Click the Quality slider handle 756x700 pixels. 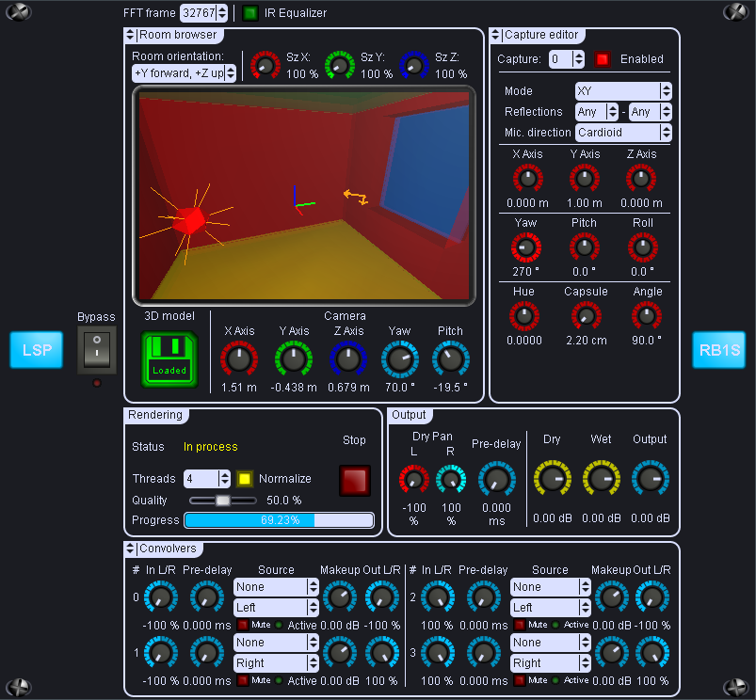[x=223, y=501]
